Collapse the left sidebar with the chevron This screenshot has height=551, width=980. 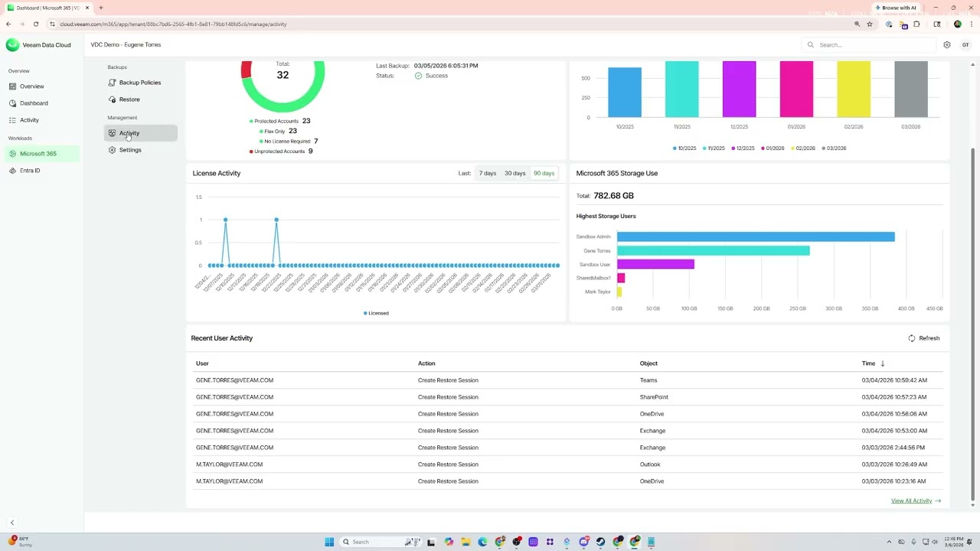pos(12,523)
